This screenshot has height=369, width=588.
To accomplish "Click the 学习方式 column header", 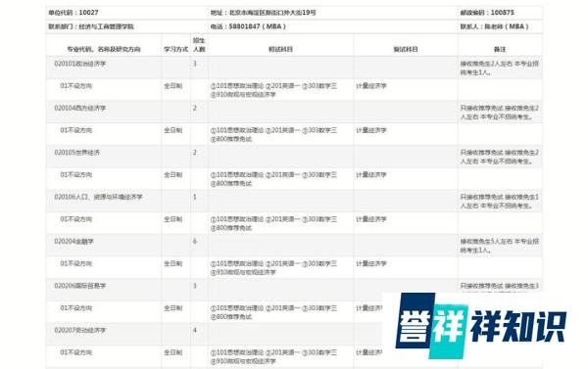I will coord(175,49).
